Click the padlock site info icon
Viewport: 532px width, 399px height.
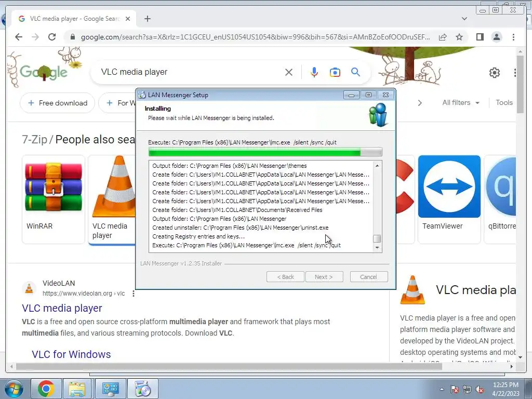coord(73,37)
